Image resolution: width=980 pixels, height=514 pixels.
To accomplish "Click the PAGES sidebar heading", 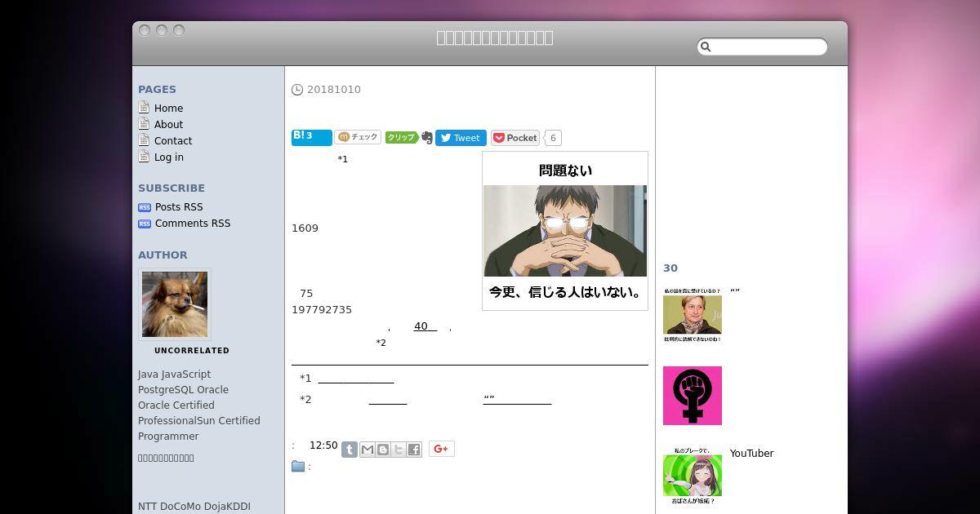I will (x=157, y=90).
